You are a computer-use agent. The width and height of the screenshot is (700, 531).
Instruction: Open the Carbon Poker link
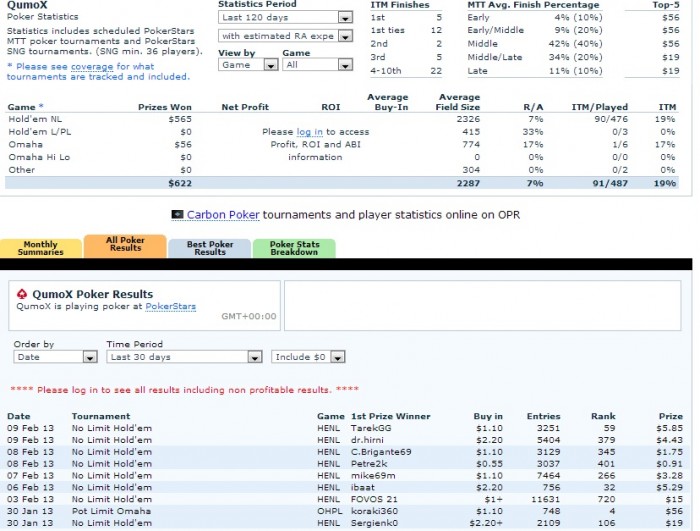(x=223, y=215)
